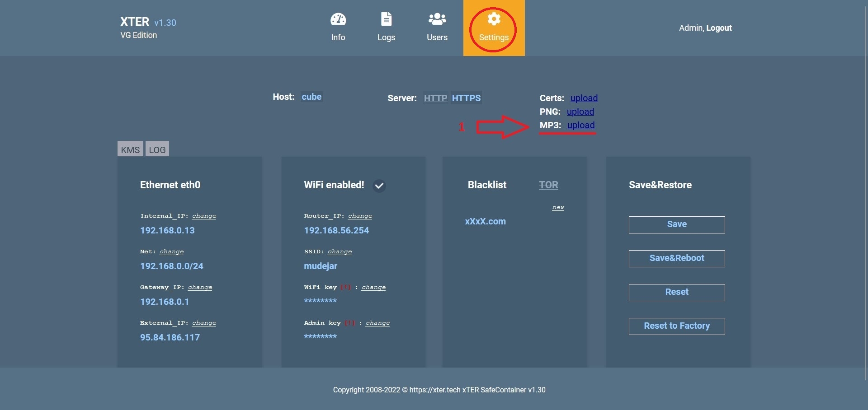Change the Internal_IP address
The width and height of the screenshot is (868, 410).
[x=204, y=216]
